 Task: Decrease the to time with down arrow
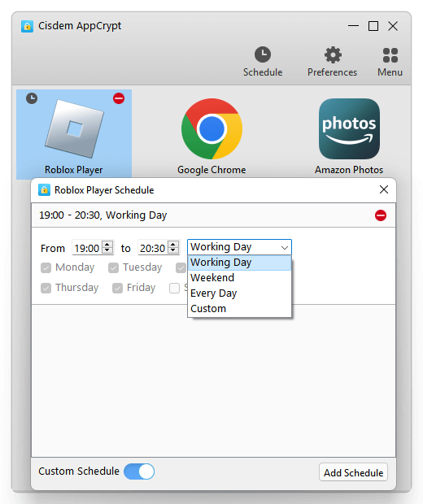point(173,250)
